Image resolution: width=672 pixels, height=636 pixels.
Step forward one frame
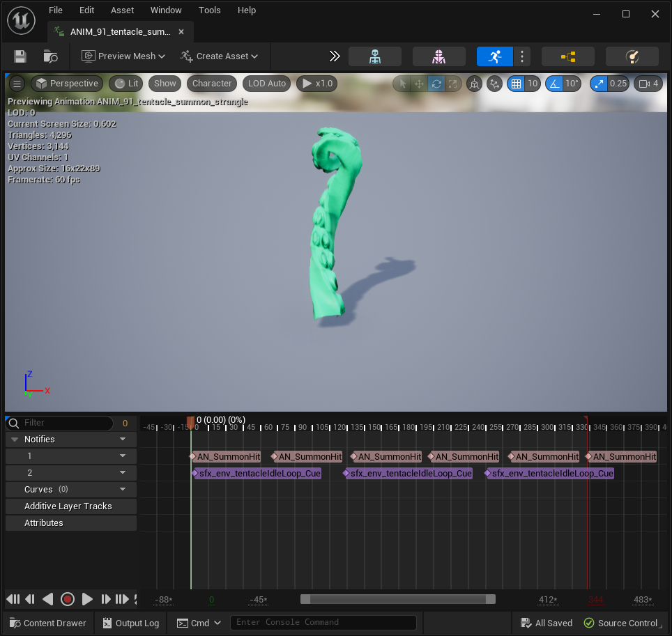tap(105, 599)
